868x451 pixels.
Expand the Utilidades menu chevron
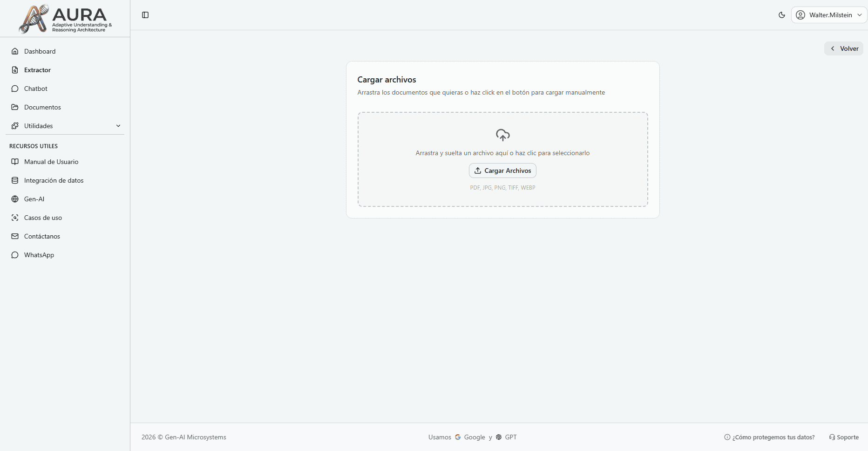[x=118, y=126]
